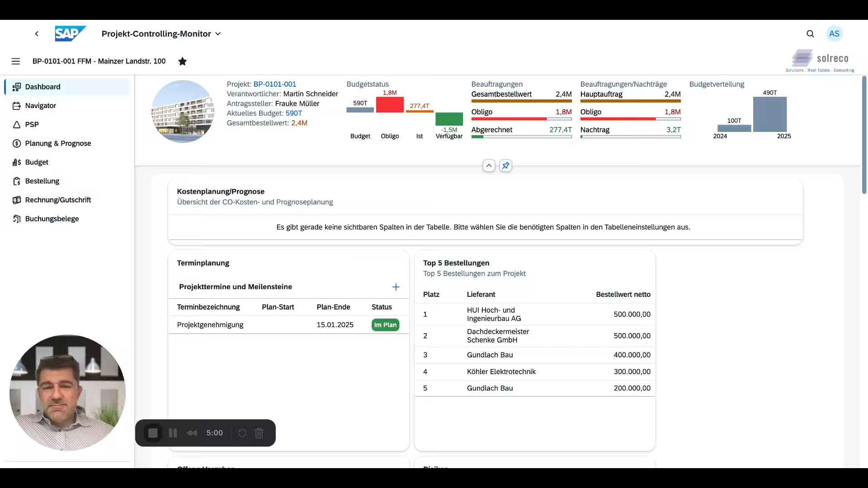Open the Bestellung sidebar entry
The width and height of the screenshot is (868, 488).
[42, 181]
